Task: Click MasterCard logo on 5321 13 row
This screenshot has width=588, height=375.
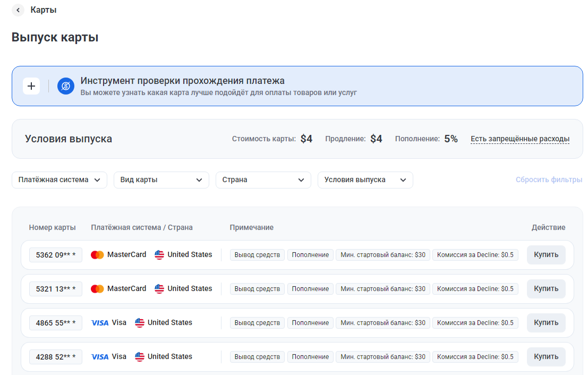Action: [x=98, y=289]
